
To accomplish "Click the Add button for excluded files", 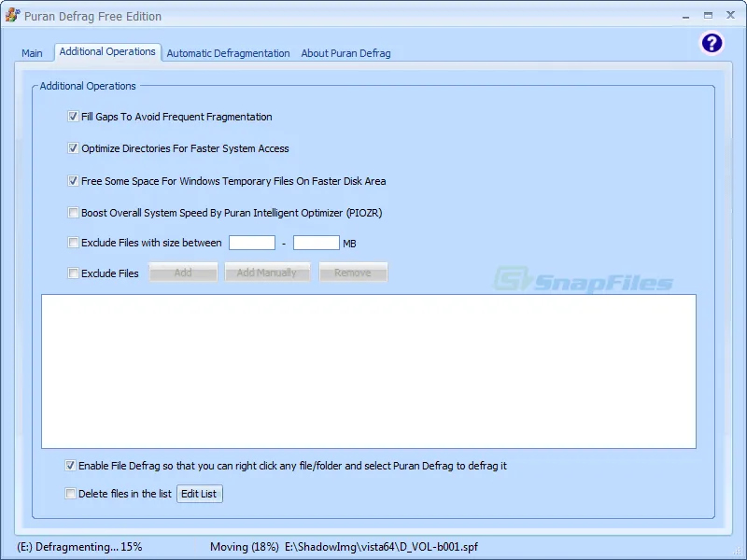I will point(183,273).
